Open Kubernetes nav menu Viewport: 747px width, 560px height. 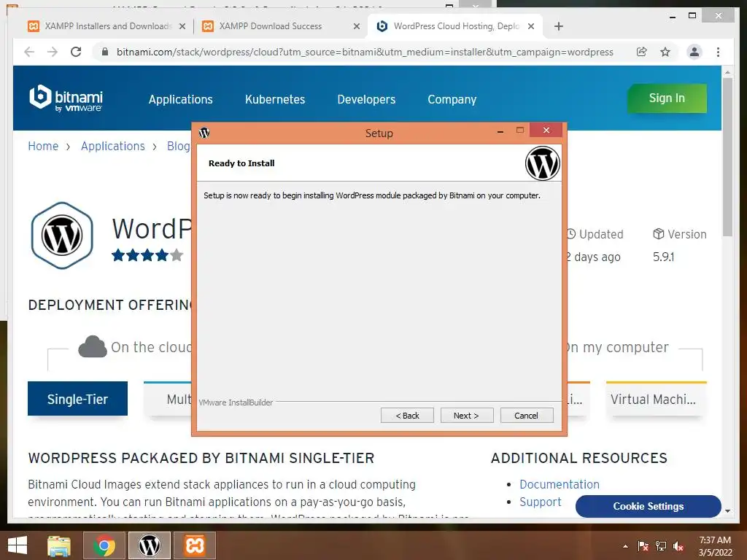click(x=275, y=99)
